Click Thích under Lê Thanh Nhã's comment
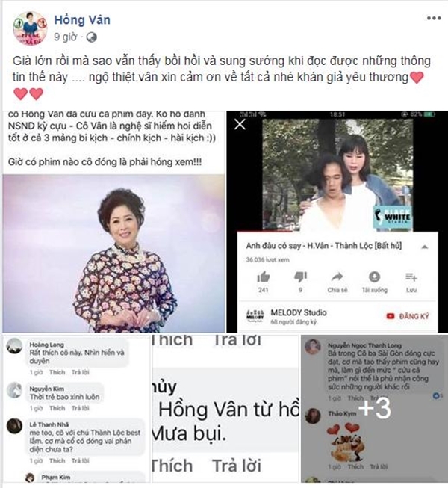Viewport: 448px width, 488px height. [57, 460]
